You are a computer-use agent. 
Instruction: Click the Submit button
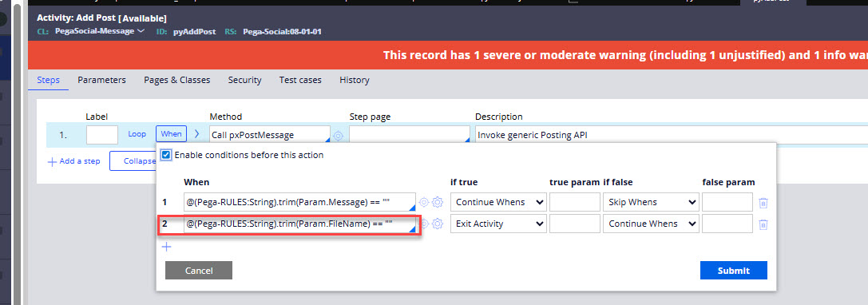(734, 270)
